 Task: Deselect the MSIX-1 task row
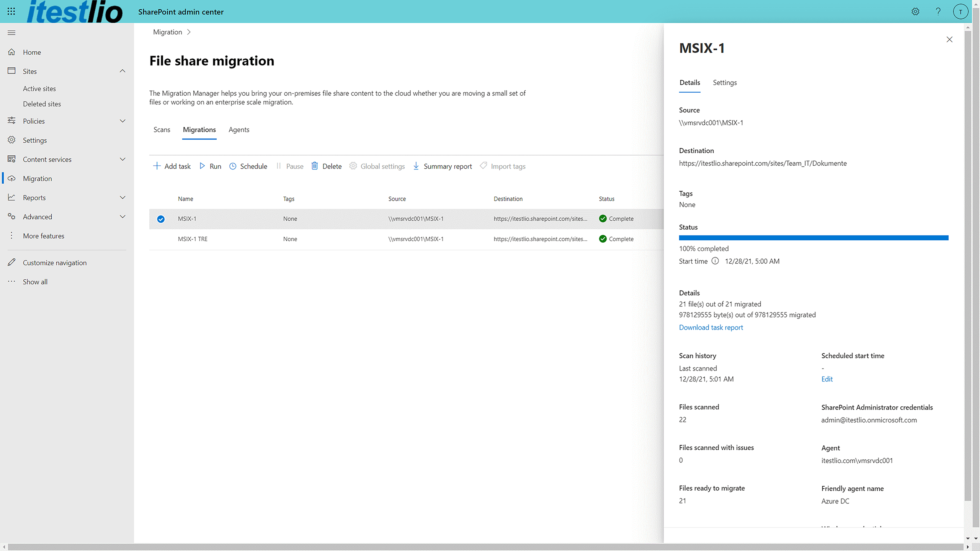(160, 219)
